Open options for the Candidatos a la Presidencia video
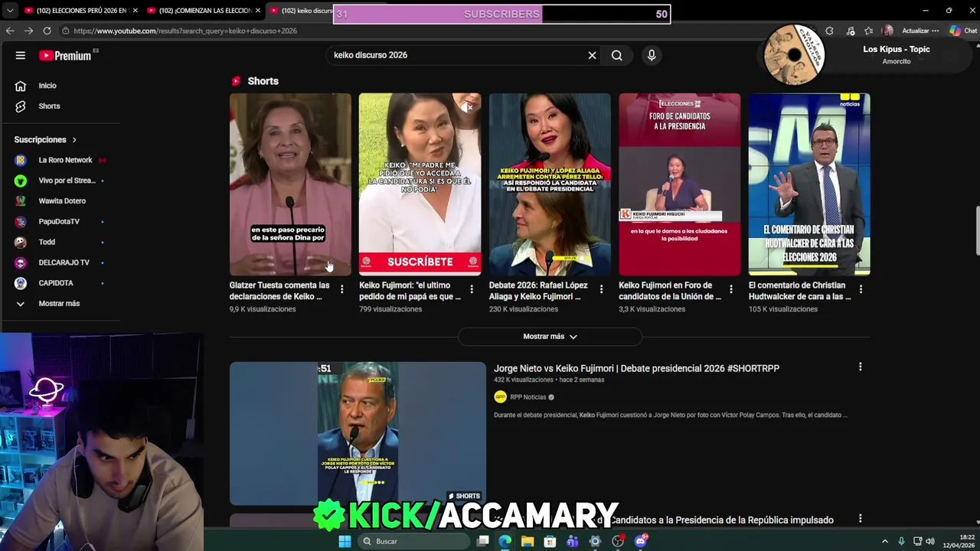Viewport: 980px width, 551px height. pos(860,519)
